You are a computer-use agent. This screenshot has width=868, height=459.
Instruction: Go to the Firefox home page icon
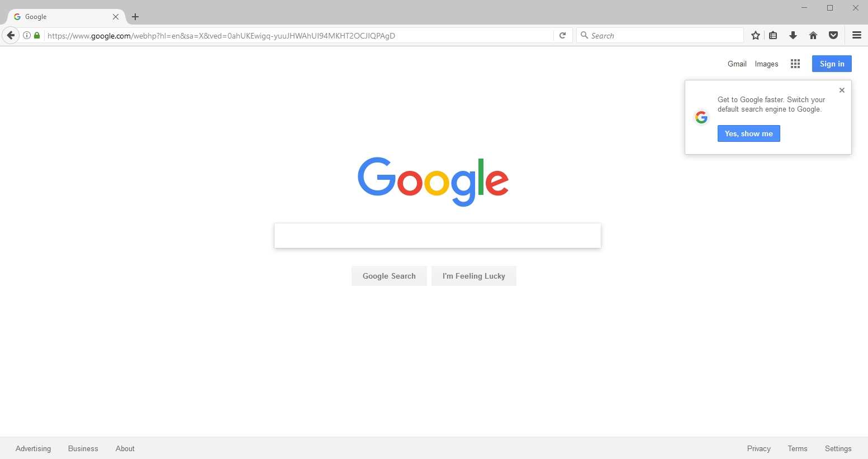click(x=813, y=35)
